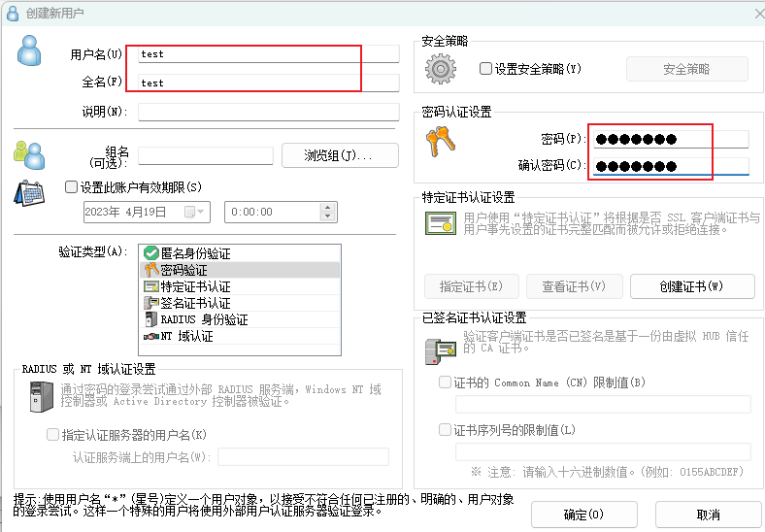This screenshot has height=532, width=765.
Task: Check 证书的 Common Name 限制值 option
Action: point(446,382)
